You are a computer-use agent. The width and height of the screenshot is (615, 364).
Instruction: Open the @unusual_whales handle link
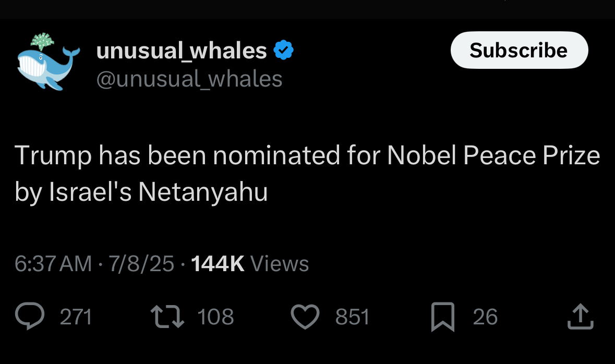click(x=189, y=79)
